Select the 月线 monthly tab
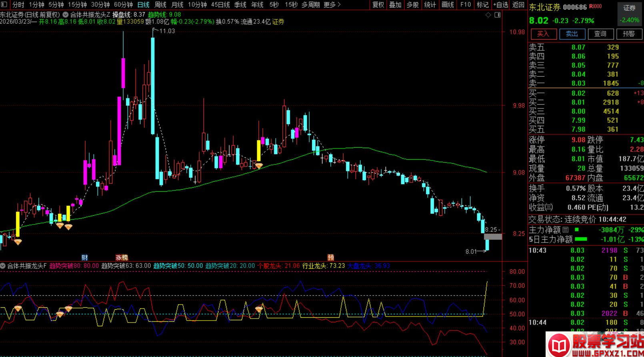 (x=177, y=4)
